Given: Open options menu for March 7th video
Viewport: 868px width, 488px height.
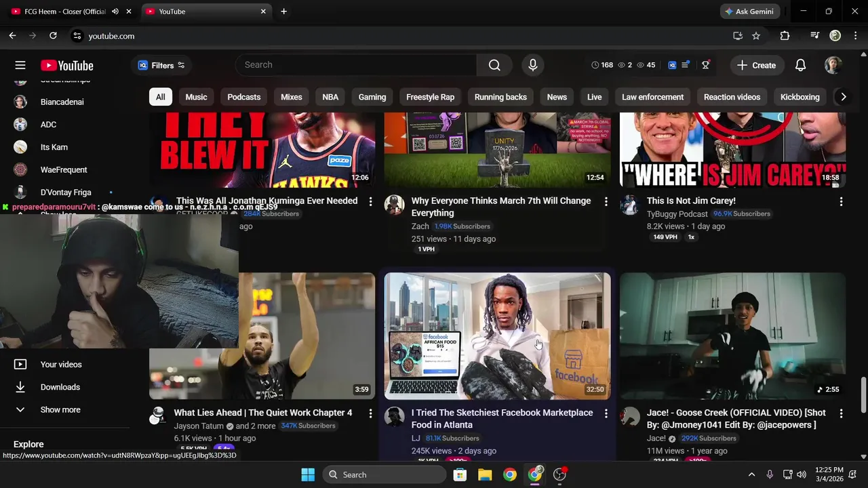Looking at the screenshot, I should click(606, 201).
